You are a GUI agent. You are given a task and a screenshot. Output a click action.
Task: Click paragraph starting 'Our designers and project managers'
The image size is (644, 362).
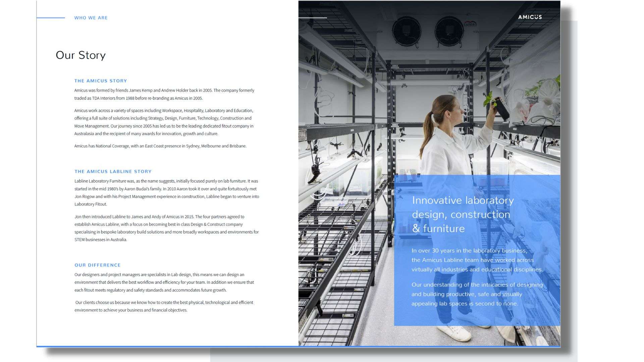tap(164, 282)
